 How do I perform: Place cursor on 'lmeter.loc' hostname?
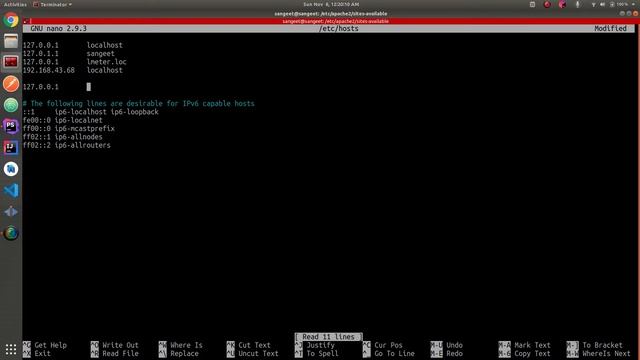[x=106, y=62]
